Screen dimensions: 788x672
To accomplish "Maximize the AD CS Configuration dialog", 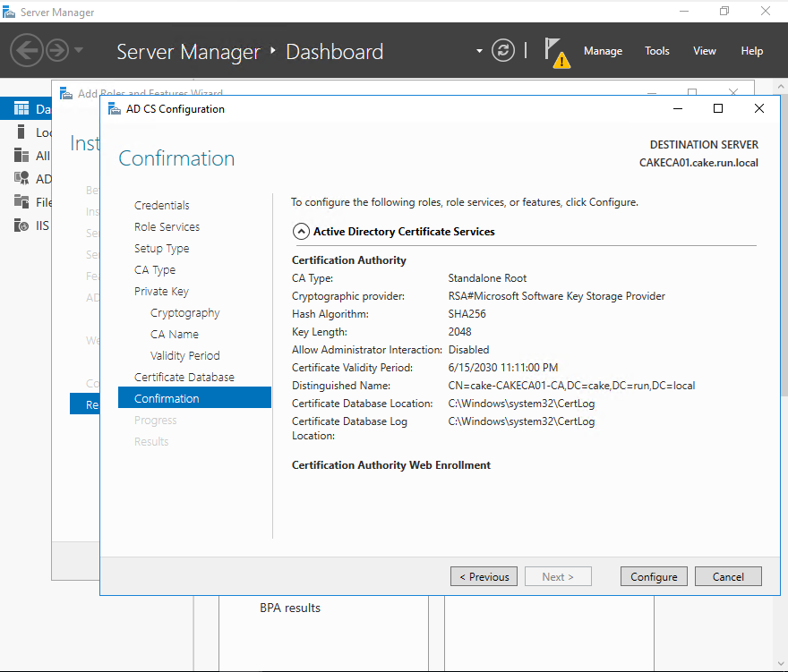I will click(718, 108).
